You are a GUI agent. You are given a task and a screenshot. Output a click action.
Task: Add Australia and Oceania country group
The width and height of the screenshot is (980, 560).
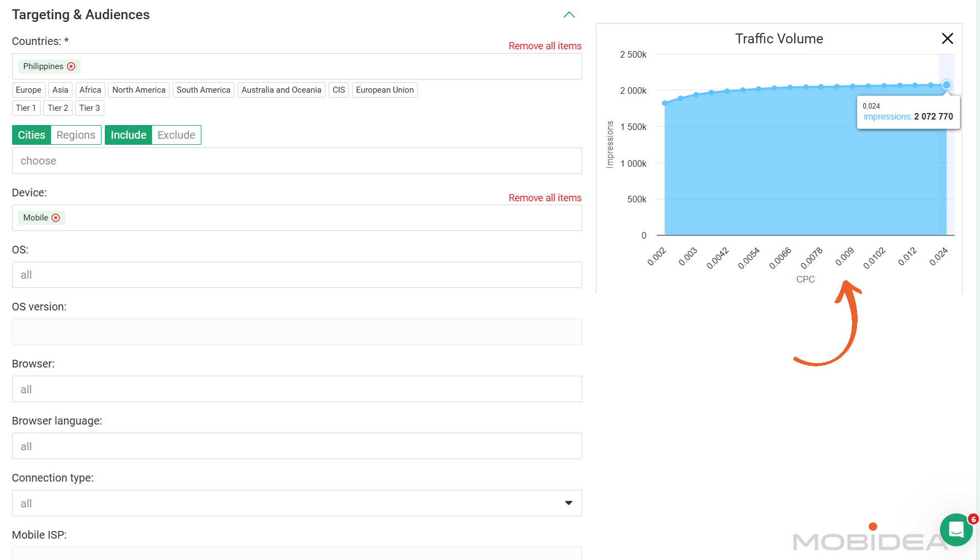pyautogui.click(x=281, y=90)
